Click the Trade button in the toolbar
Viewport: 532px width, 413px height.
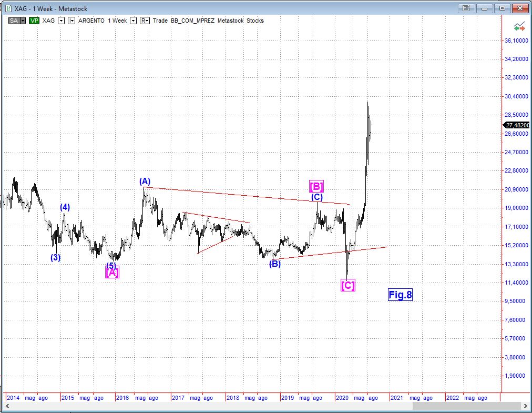tap(160, 21)
